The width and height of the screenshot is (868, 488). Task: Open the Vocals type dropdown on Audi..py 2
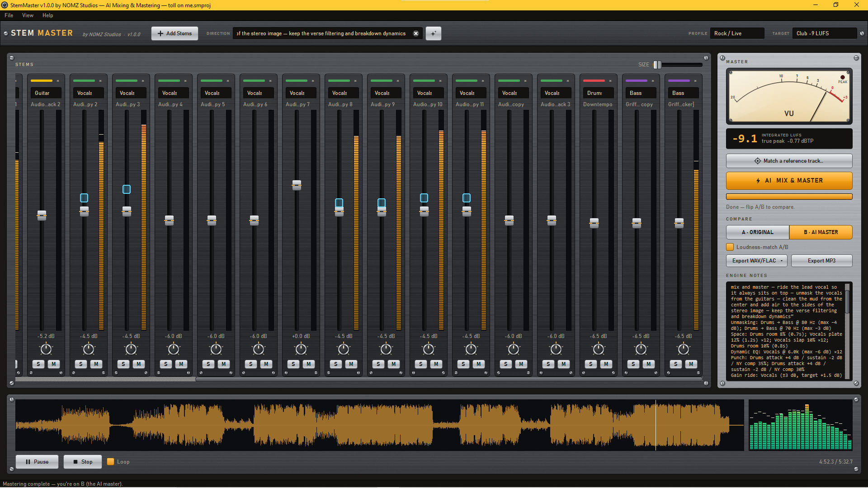(89, 93)
